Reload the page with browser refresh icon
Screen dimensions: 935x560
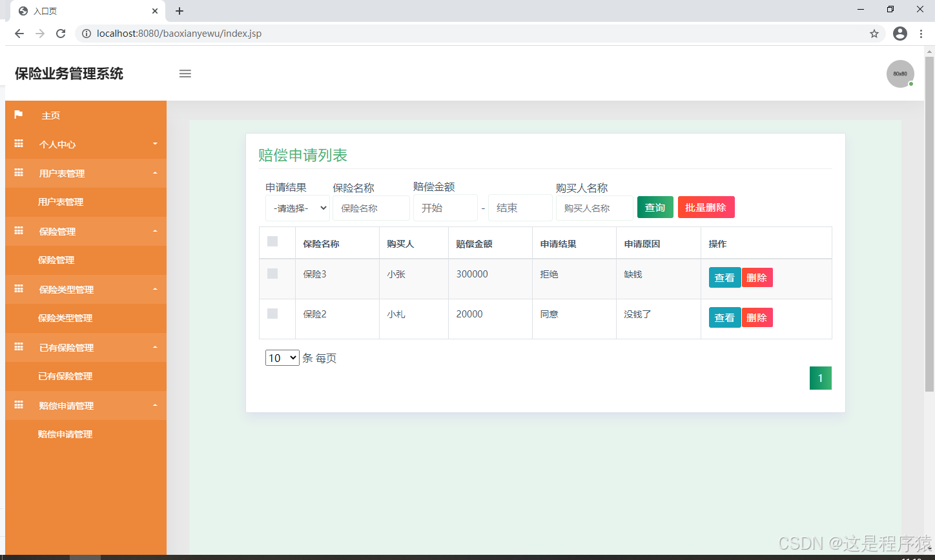(61, 34)
